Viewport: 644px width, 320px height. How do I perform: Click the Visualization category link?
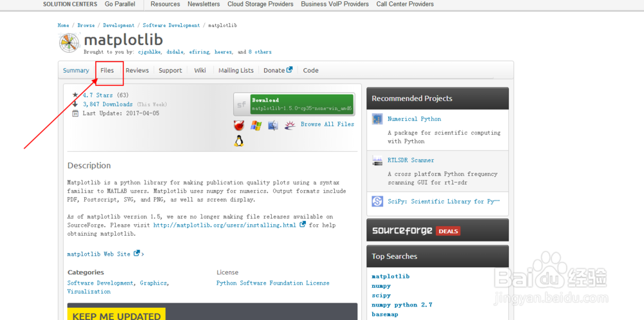(x=89, y=292)
